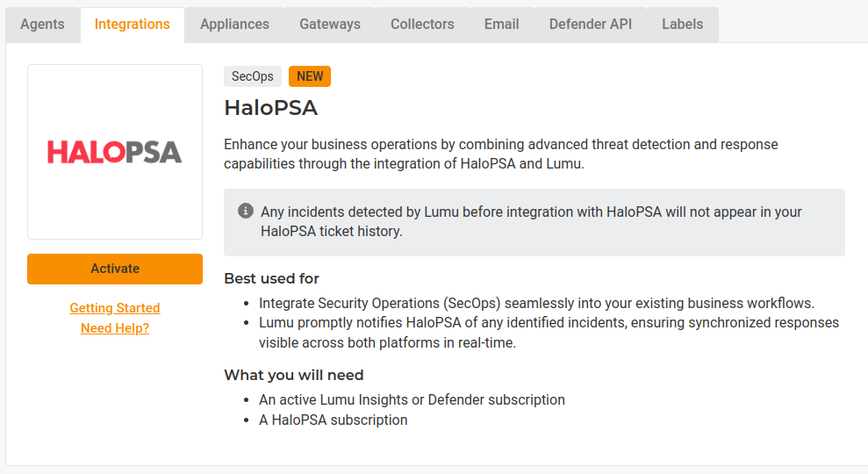Open the Agents tab
This screenshot has height=474, width=868.
[x=42, y=25]
